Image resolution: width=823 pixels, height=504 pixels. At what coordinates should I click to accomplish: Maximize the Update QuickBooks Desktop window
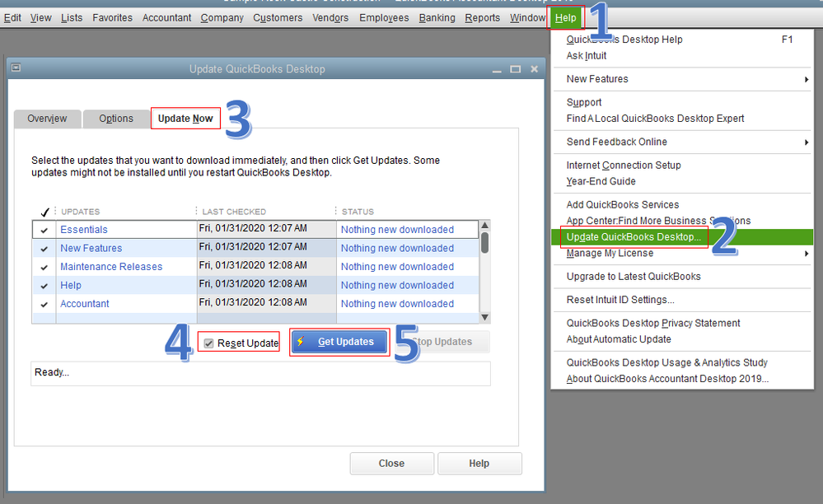(x=516, y=69)
